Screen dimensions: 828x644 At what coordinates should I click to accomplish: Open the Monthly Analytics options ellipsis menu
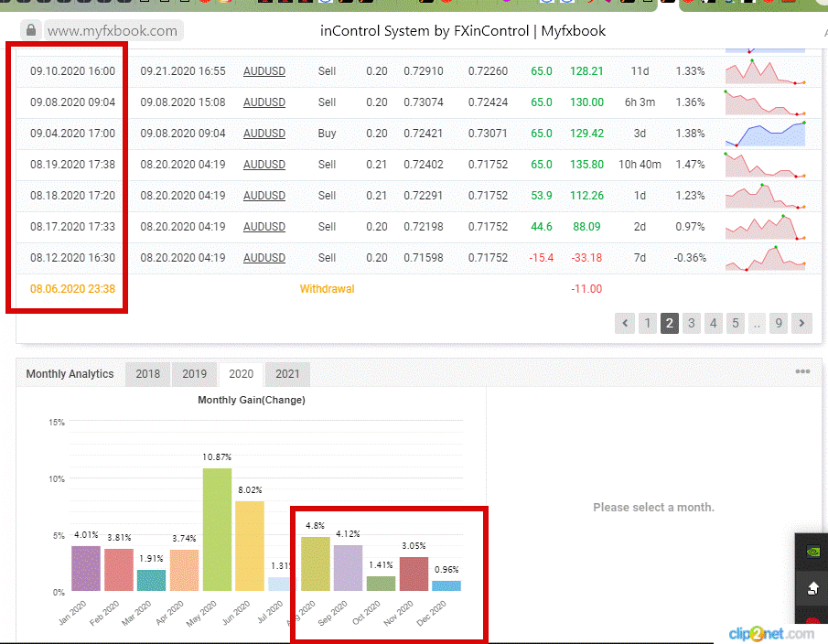click(802, 371)
